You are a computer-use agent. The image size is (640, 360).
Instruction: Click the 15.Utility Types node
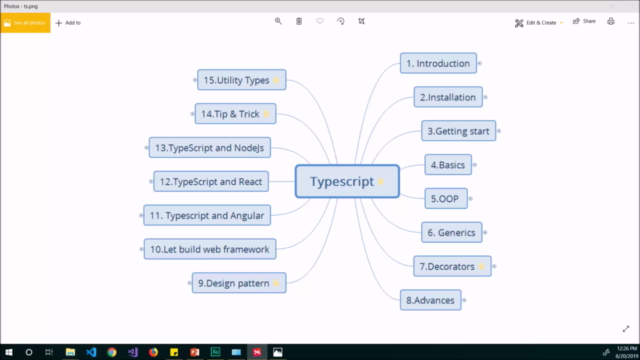pyautogui.click(x=242, y=80)
